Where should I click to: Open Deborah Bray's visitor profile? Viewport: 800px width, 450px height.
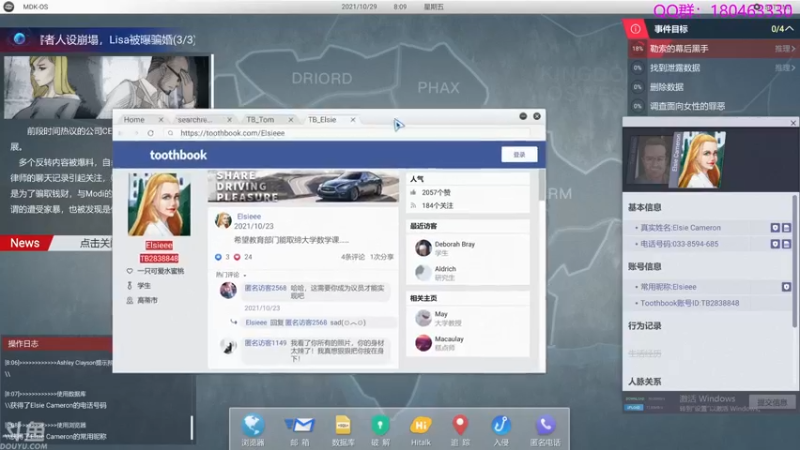(455, 244)
